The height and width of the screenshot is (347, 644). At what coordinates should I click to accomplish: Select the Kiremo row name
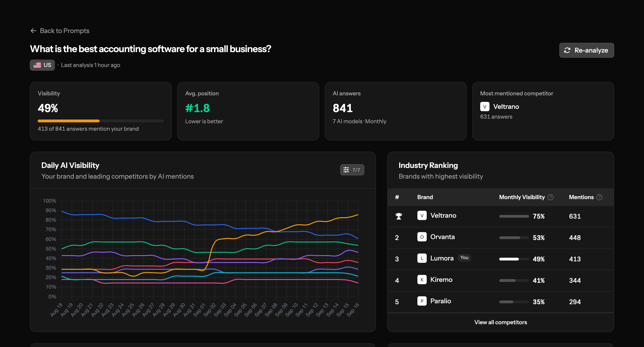pyautogui.click(x=441, y=280)
